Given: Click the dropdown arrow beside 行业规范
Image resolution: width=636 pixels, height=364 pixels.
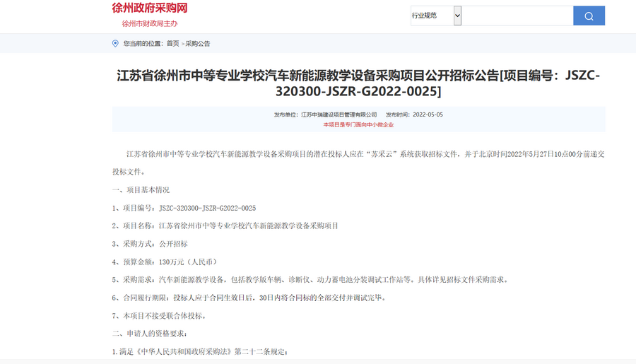Looking at the screenshot, I should point(457,16).
